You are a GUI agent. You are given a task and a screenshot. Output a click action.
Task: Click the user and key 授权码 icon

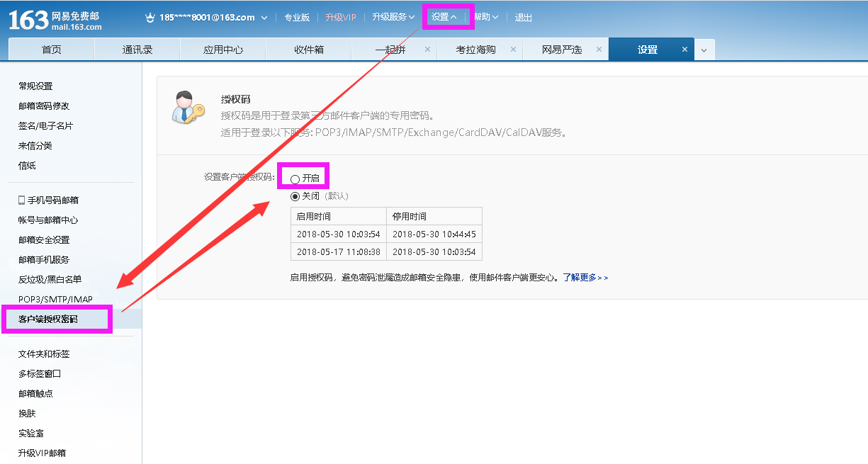pos(187,108)
